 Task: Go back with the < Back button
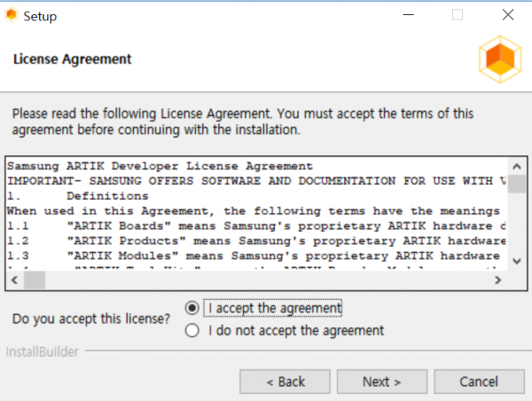tap(285, 381)
